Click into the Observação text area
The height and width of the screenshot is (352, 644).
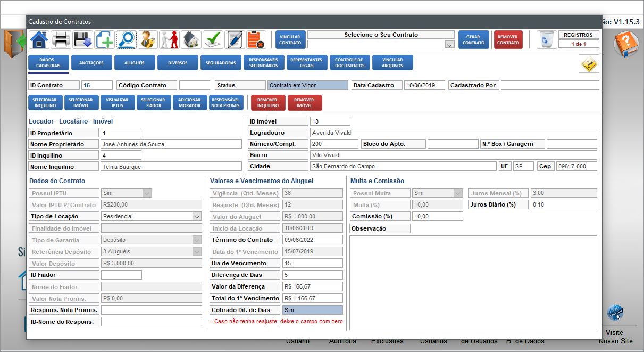click(x=473, y=282)
